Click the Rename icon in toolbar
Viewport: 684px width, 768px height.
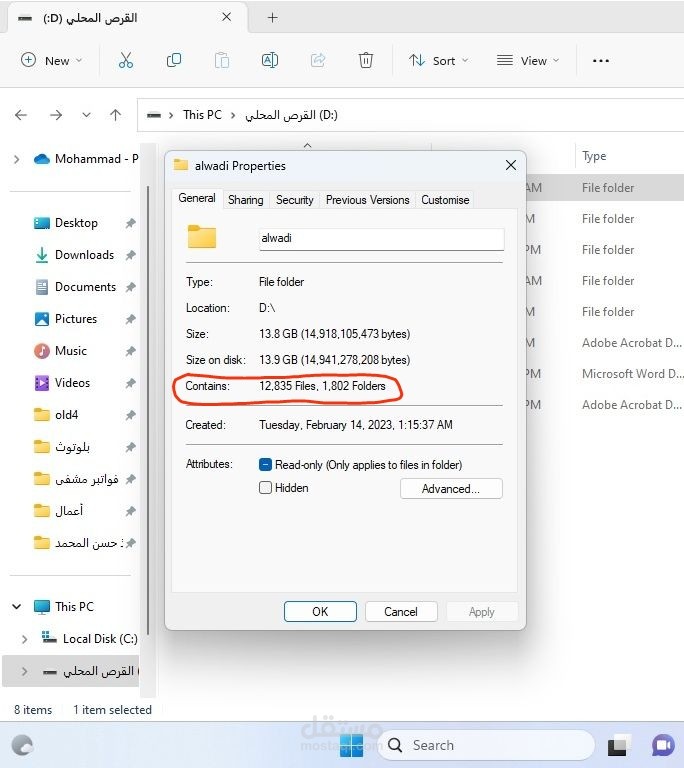(270, 60)
